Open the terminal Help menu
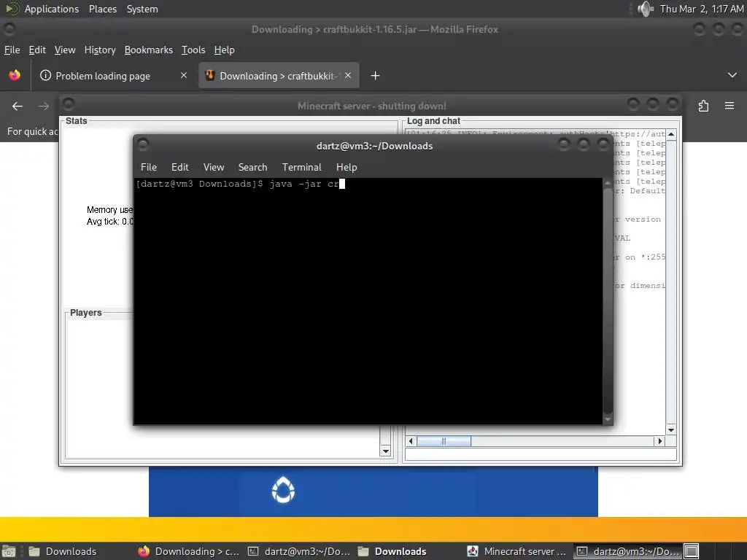The image size is (747, 560). point(347,167)
